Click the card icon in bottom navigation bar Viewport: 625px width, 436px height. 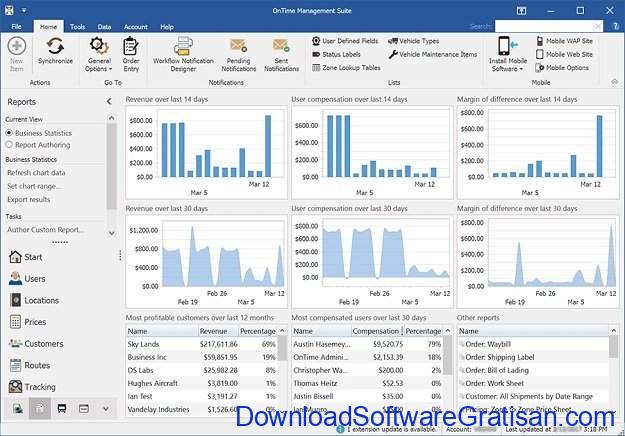(x=84, y=409)
